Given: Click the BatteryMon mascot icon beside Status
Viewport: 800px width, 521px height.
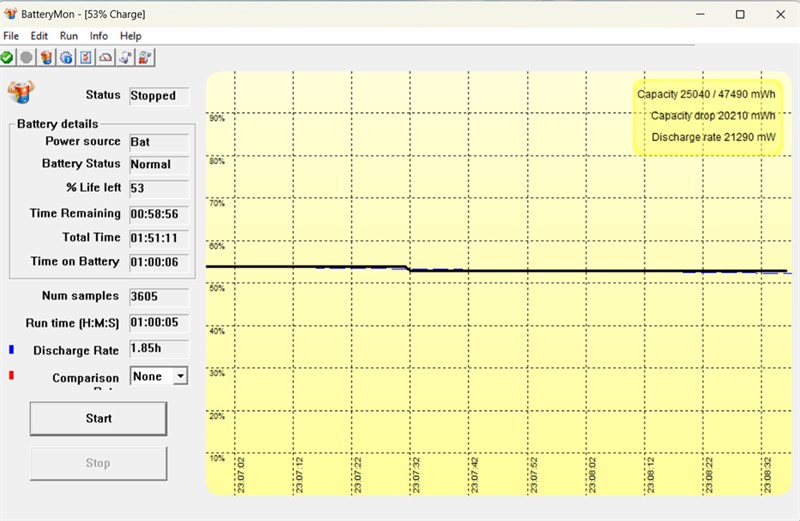Looking at the screenshot, I should coord(21,92).
